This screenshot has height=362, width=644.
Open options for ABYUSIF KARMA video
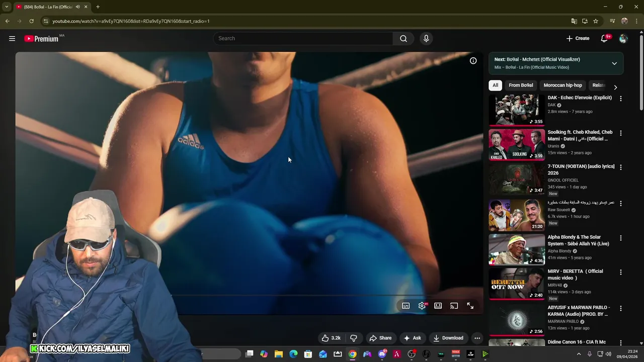click(620, 308)
